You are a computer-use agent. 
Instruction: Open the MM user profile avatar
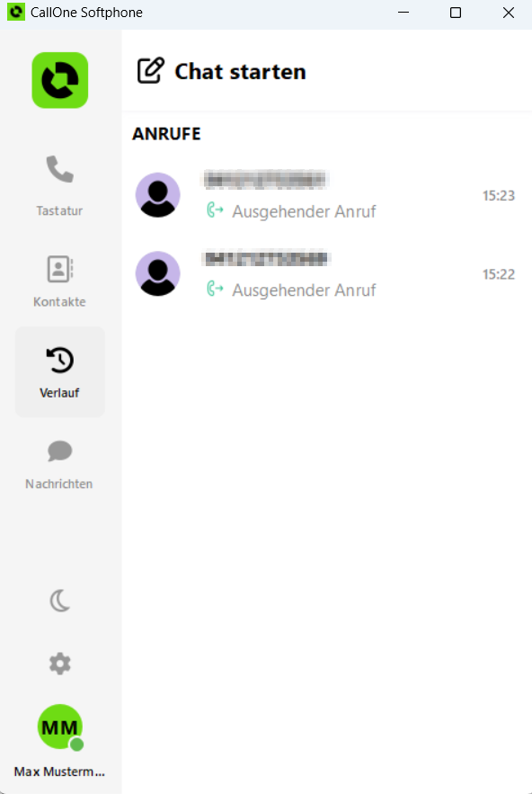pyautogui.click(x=59, y=727)
